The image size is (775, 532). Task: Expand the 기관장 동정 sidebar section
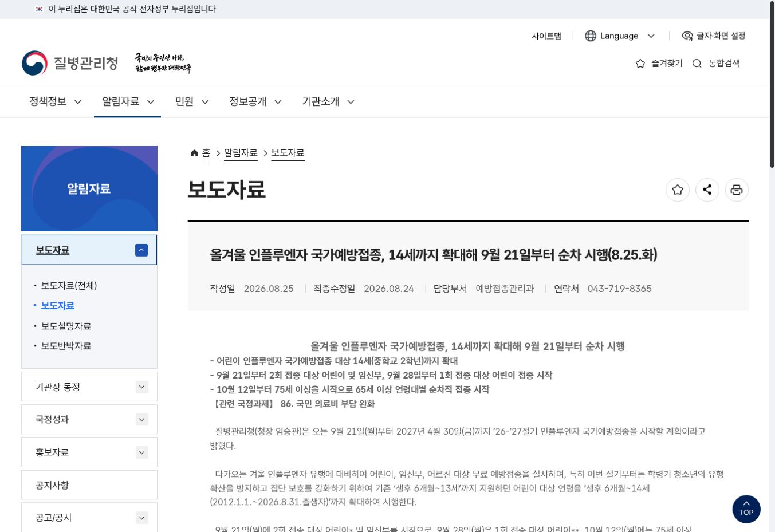coord(142,387)
